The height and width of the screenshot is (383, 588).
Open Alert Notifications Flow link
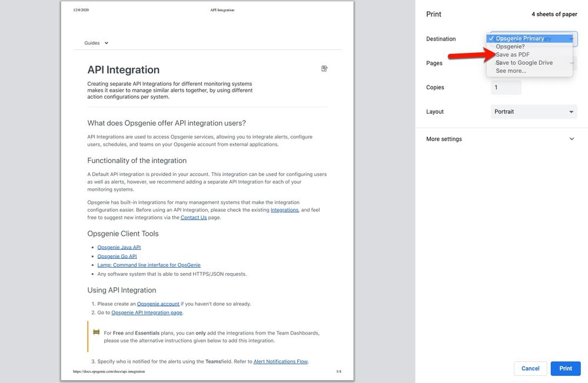pyautogui.click(x=281, y=362)
